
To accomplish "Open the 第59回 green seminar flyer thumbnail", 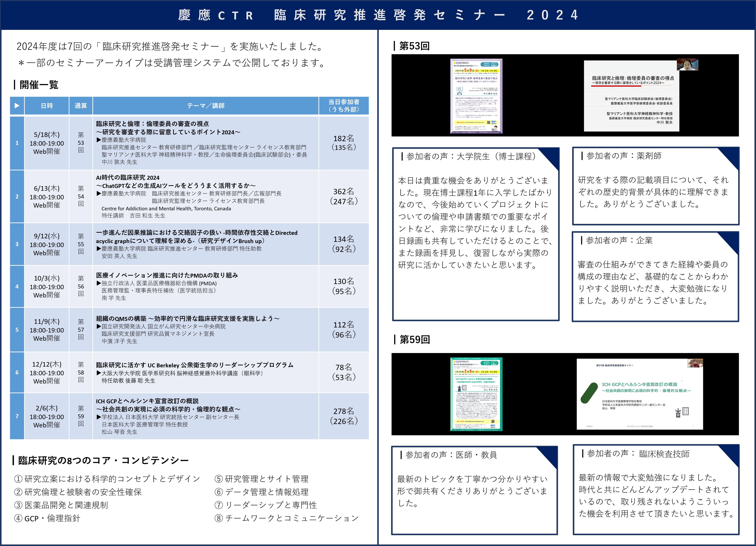I will click(x=476, y=394).
